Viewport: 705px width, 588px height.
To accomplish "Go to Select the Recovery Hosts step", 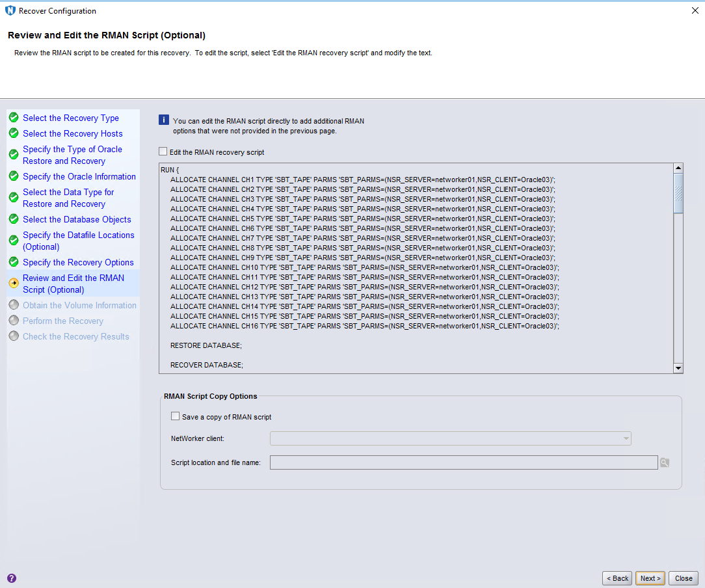I will (x=72, y=133).
